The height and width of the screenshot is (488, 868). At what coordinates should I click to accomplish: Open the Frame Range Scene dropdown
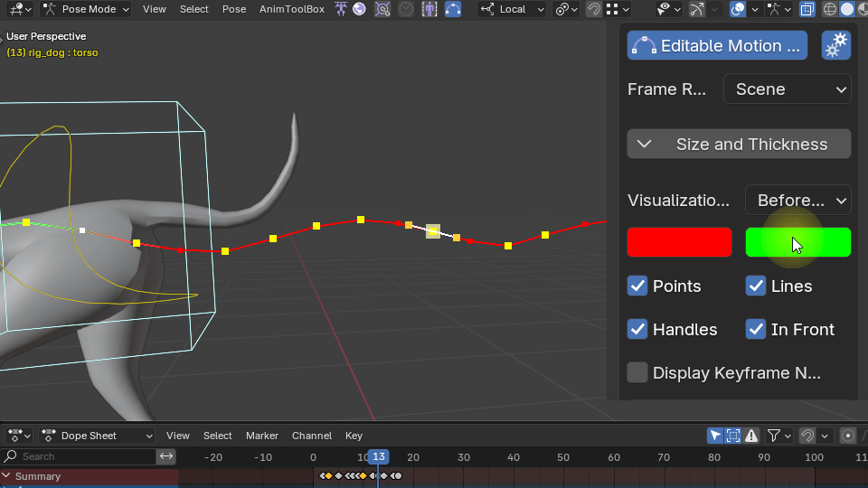[787, 89]
